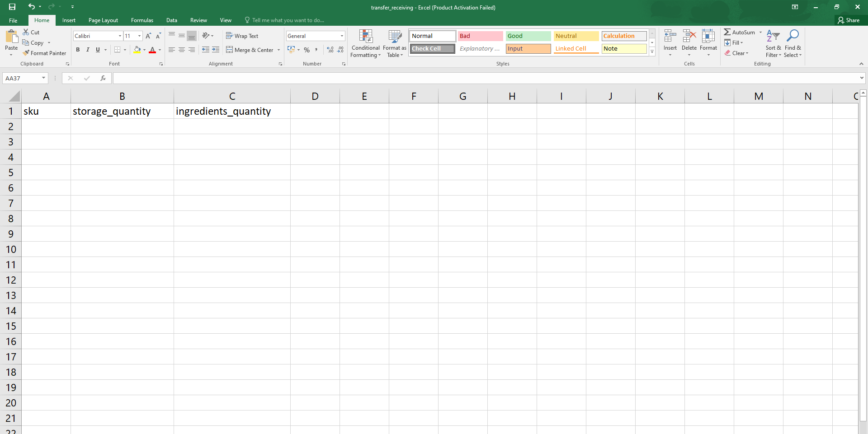Apply the Bad cell style
The image size is (868, 434).
pos(480,36)
